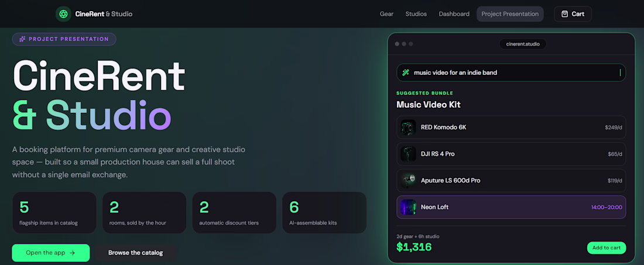Screen dimensions: 644x265
Task: Go to the Gear nav item
Action: [386, 14]
